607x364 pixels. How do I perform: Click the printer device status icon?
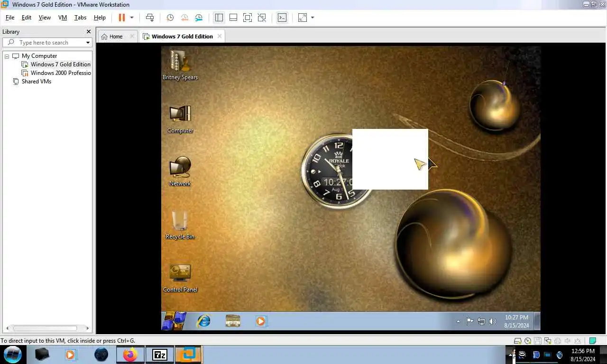click(x=558, y=341)
